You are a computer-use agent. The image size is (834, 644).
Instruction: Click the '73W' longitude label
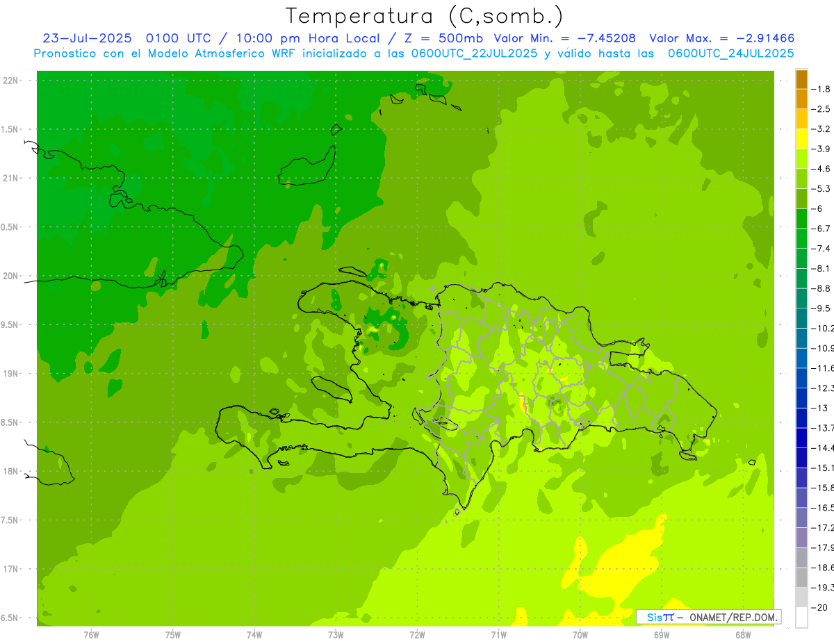tap(336, 634)
